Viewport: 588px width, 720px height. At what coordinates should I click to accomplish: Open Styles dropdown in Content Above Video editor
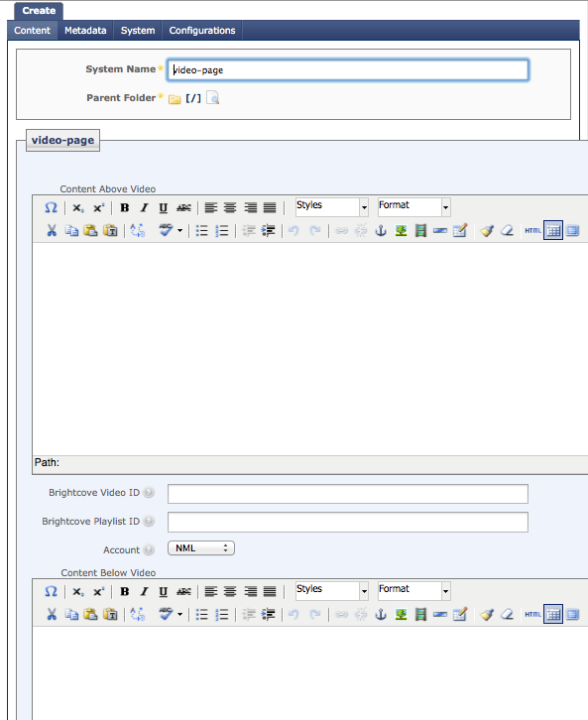pyautogui.click(x=332, y=207)
